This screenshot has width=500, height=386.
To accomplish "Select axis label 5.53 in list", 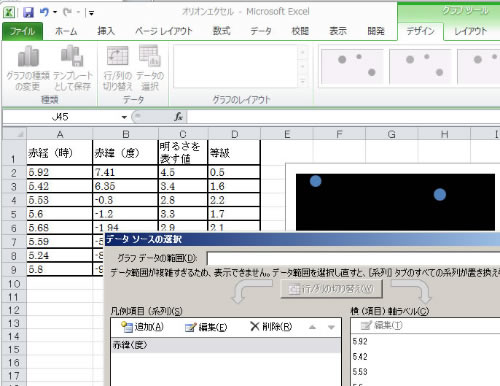I will click(x=360, y=371).
